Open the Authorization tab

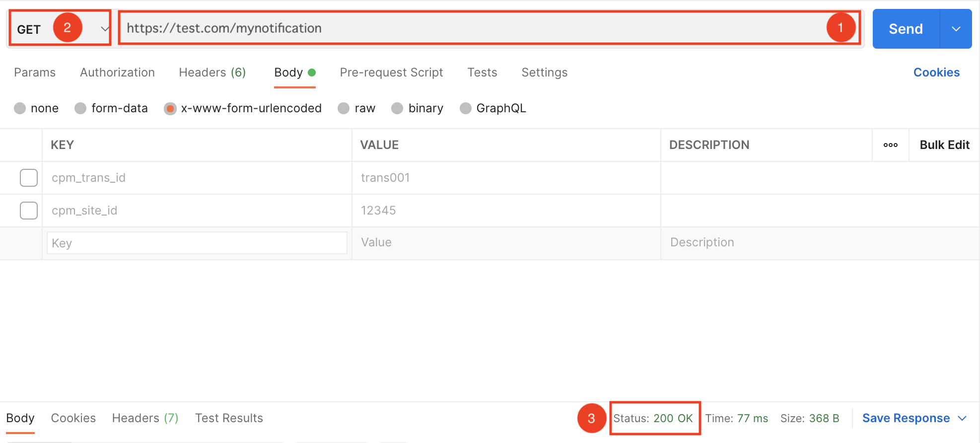(117, 73)
